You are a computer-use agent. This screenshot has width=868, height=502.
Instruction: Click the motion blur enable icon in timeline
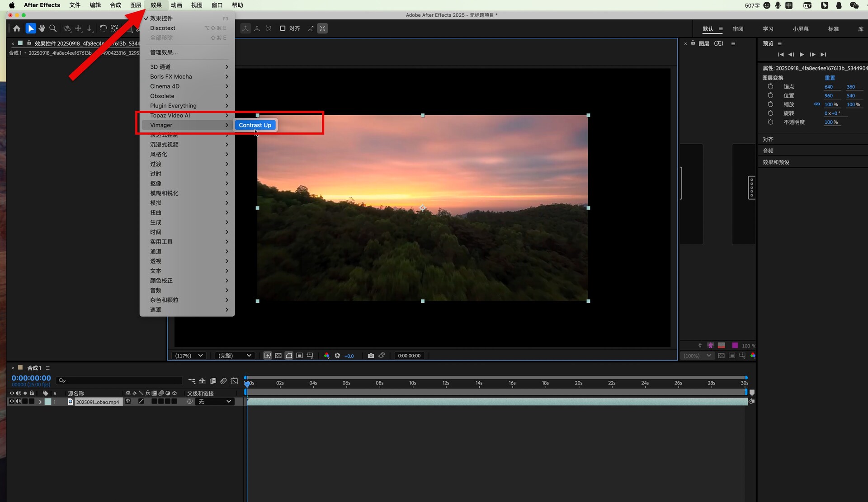223,381
